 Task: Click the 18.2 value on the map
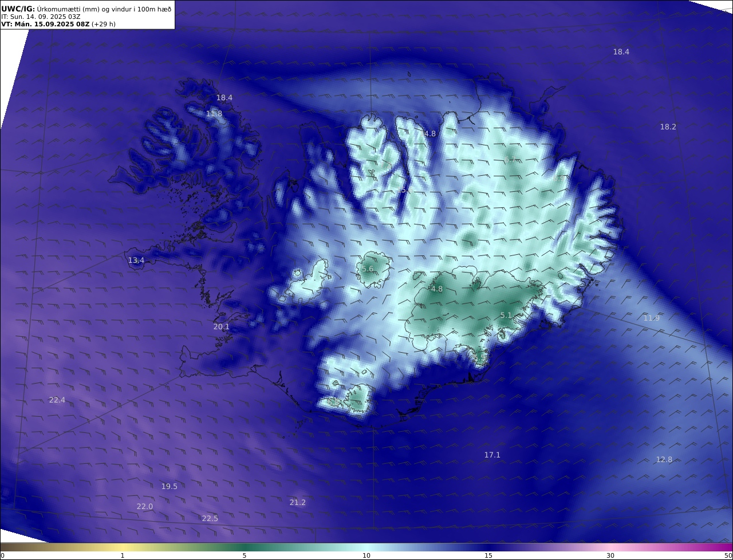[668, 127]
